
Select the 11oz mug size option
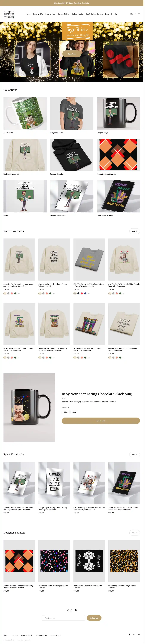pos(66,412)
